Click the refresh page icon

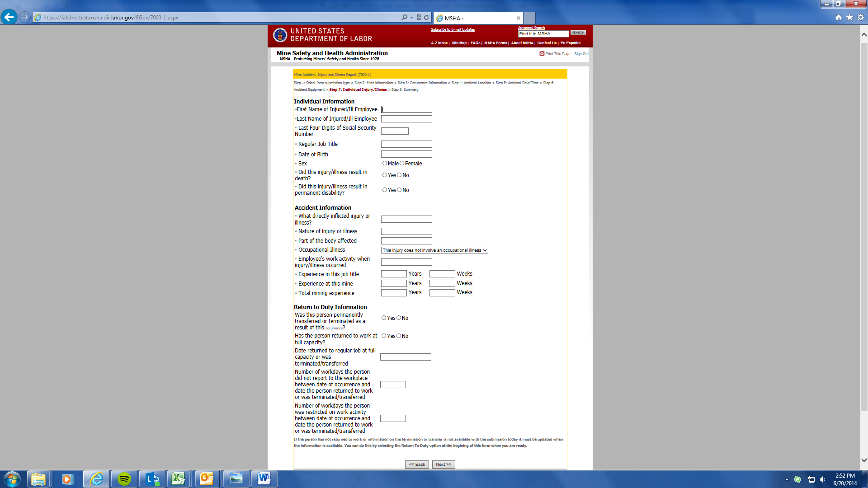(426, 17)
